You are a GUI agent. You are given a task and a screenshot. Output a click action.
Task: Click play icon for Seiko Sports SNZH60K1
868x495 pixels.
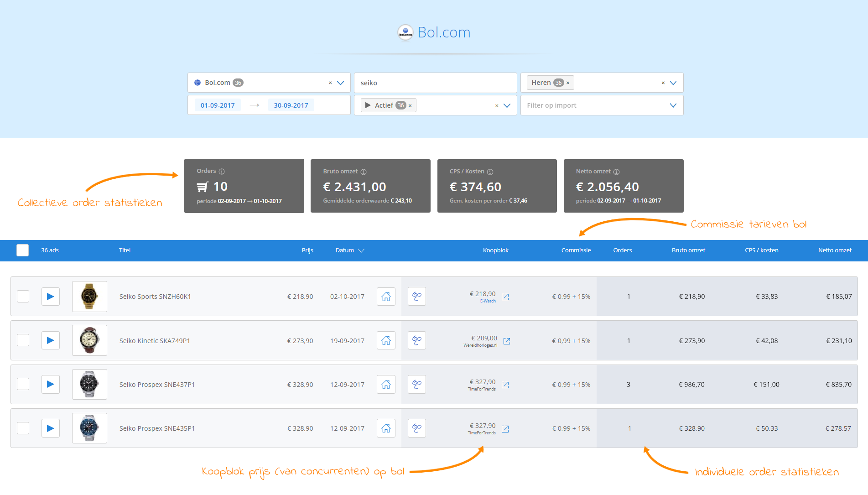coord(51,297)
